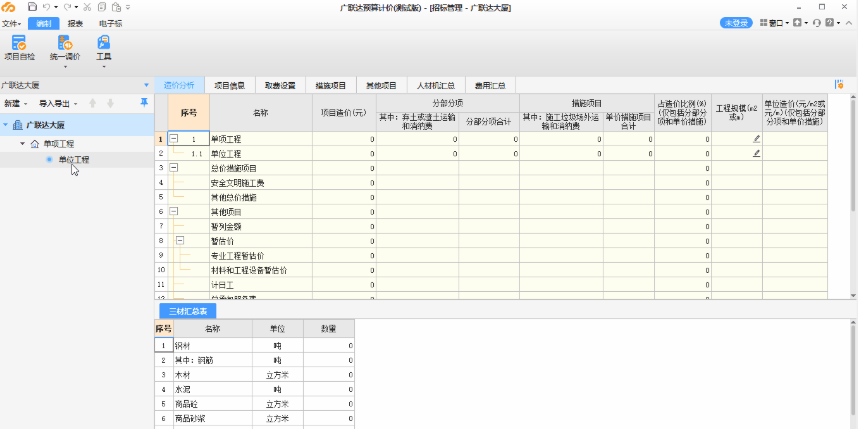Collapse 广联达大厦 tree node

(x=7, y=126)
